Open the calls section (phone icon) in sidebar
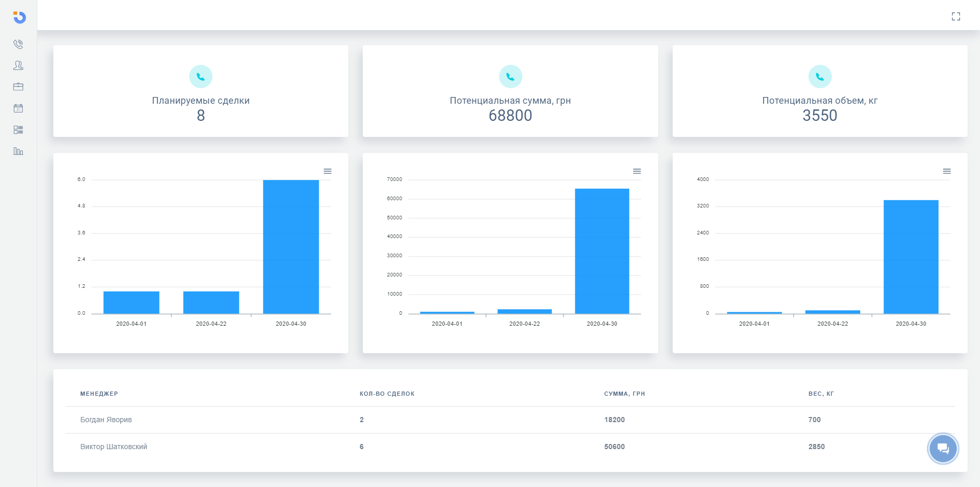This screenshot has height=487, width=980. pos(18,44)
